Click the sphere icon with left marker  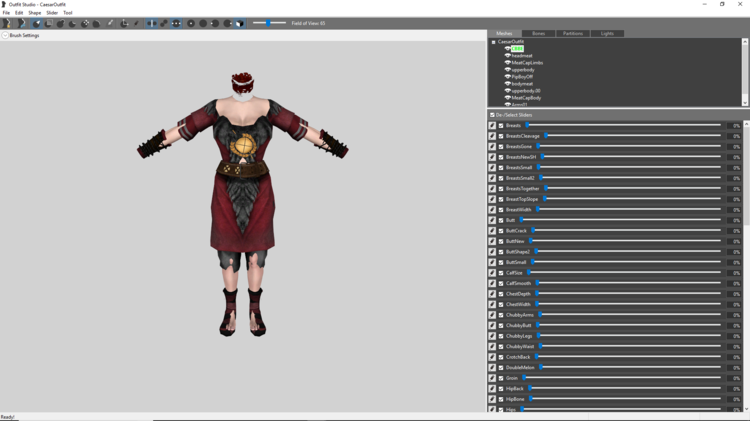pyautogui.click(x=215, y=23)
